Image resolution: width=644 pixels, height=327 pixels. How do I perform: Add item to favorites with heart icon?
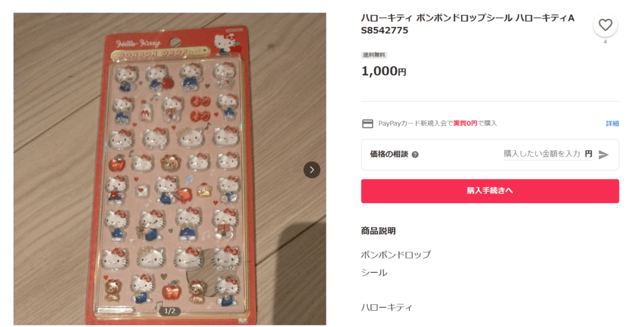pos(605,25)
